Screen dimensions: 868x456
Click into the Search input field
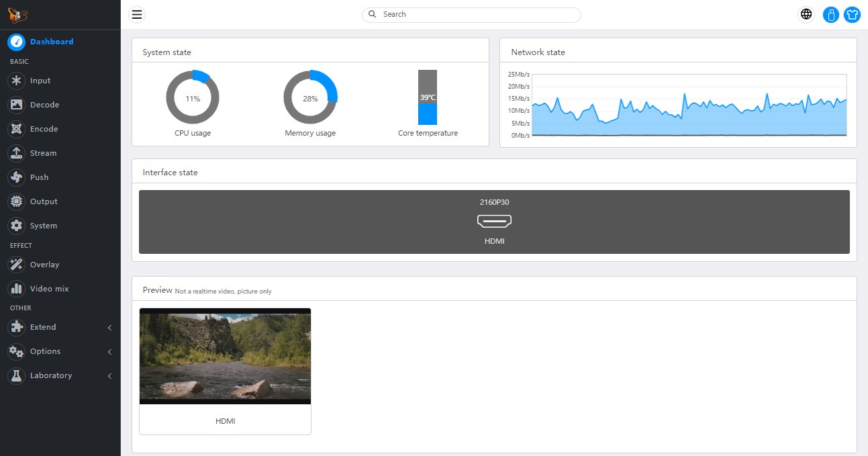point(477,15)
